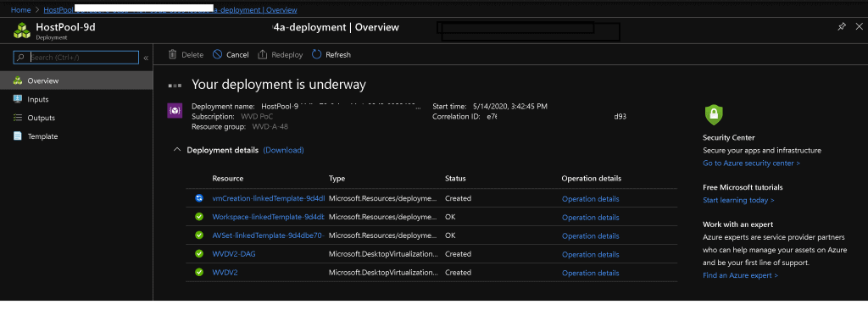
Task: Focus the Search (Ctrl+/) field
Action: [75, 57]
